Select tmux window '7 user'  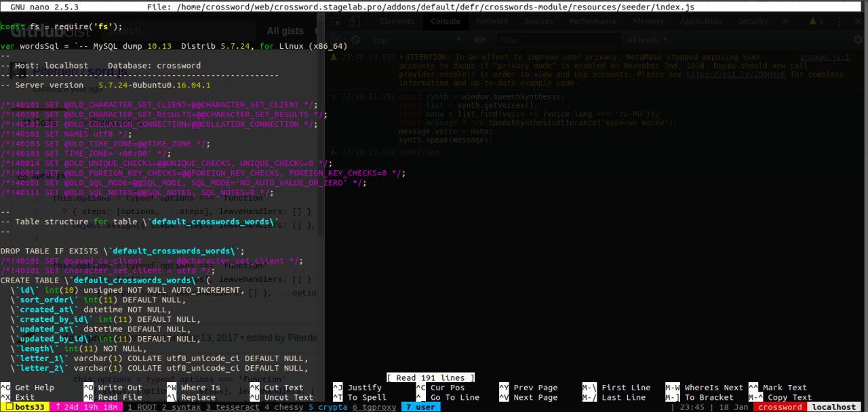point(420,407)
